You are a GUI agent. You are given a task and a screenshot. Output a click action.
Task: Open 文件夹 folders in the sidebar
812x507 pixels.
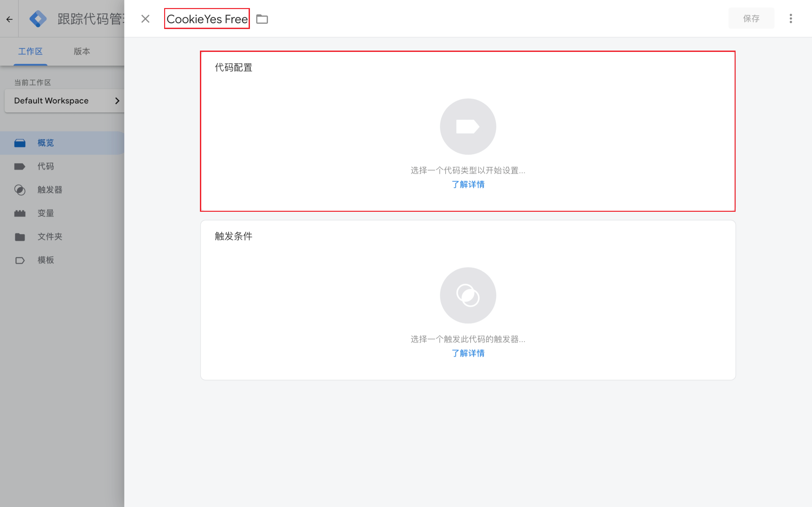click(x=50, y=237)
